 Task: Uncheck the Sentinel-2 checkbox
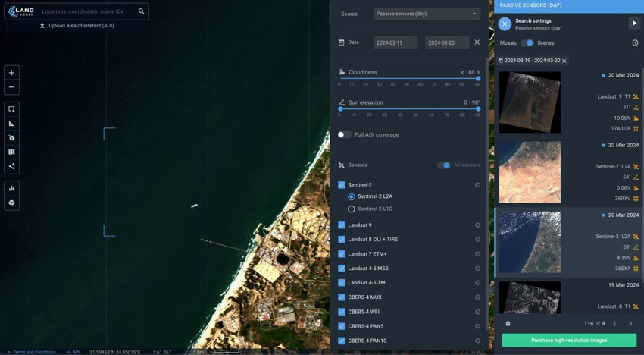pyautogui.click(x=341, y=185)
